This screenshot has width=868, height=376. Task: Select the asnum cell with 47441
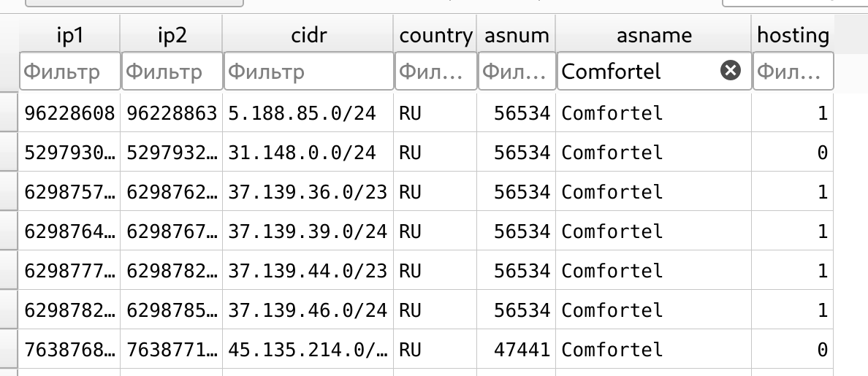(x=516, y=350)
